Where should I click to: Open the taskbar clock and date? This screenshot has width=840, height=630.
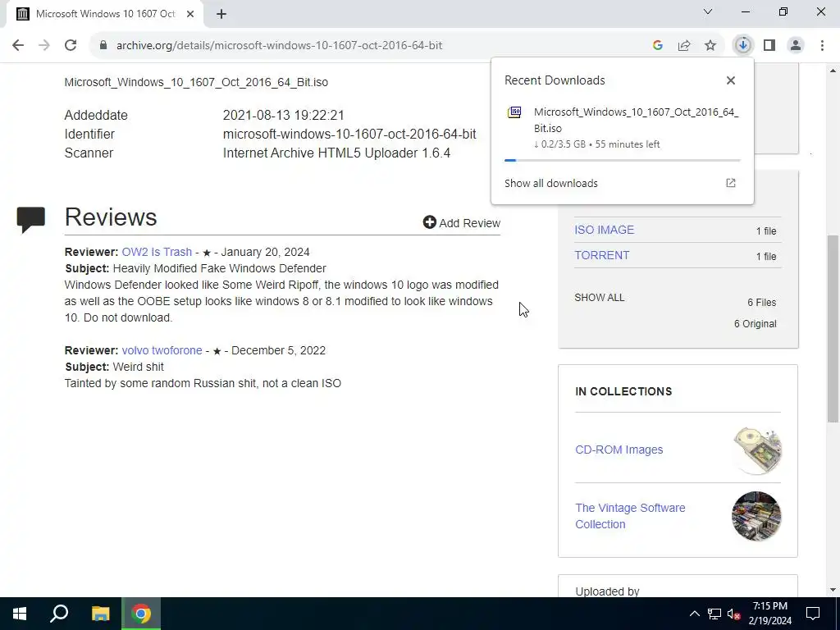click(769, 614)
